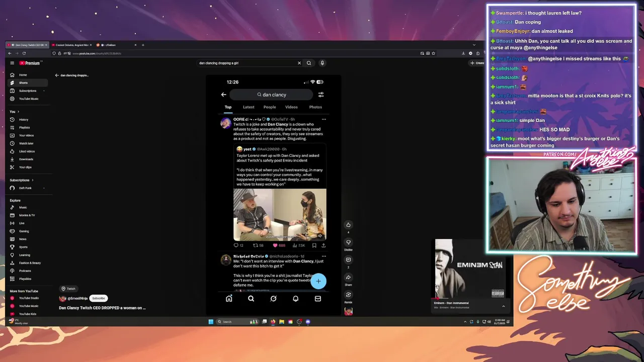Open File Explorer from the taskbar
This screenshot has width=644, height=362.
tap(282, 322)
